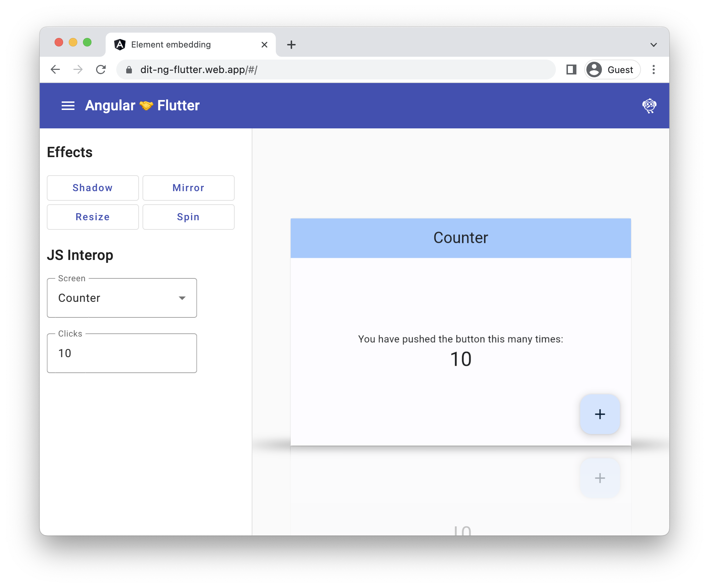Viewport: 709px width, 588px height.
Task: Click the Dash mascot icon in header
Action: (x=649, y=106)
